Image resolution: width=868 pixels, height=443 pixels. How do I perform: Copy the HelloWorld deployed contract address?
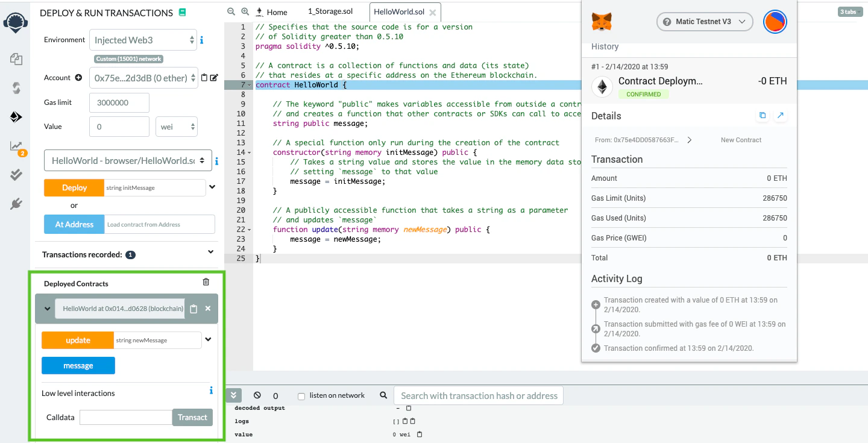[x=193, y=309]
